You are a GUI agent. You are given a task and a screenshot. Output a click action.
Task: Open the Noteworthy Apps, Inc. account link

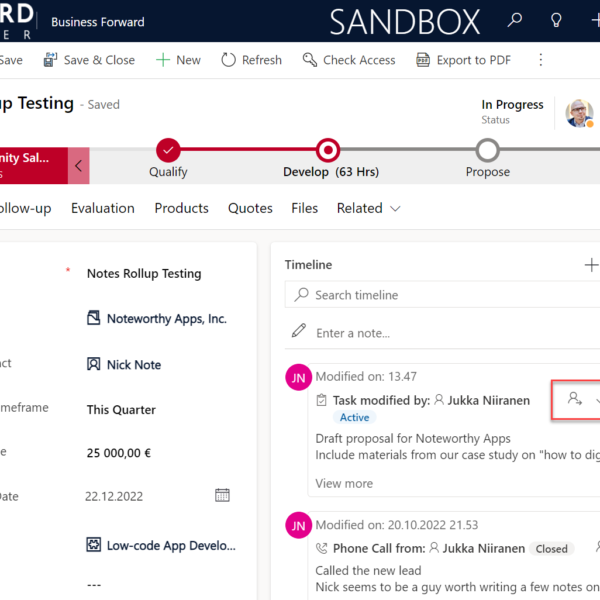pos(166,319)
